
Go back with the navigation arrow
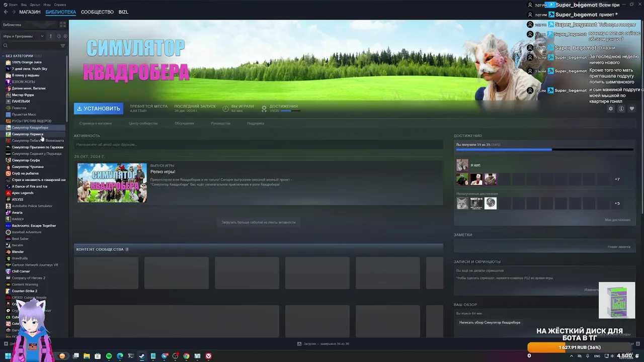tap(6, 12)
